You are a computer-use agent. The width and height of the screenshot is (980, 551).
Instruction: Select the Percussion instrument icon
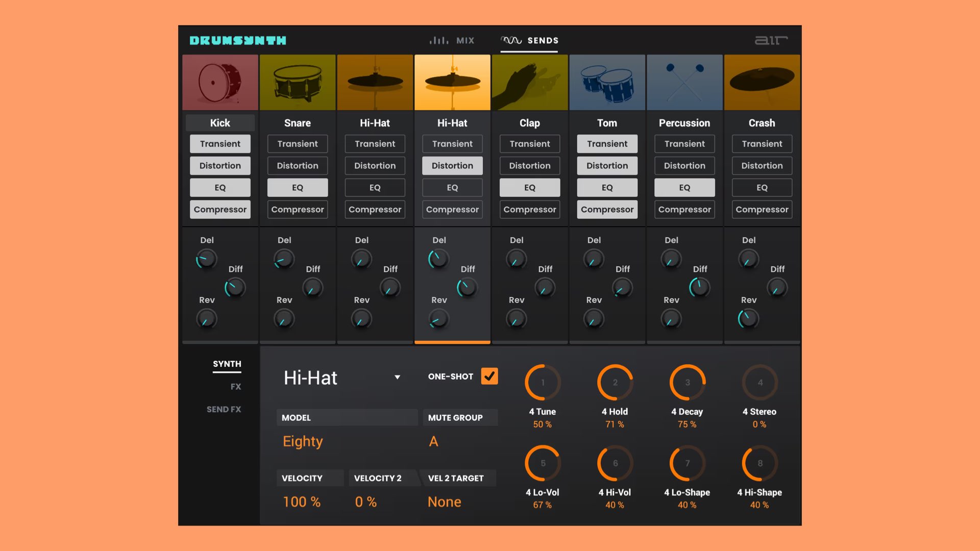(x=684, y=83)
